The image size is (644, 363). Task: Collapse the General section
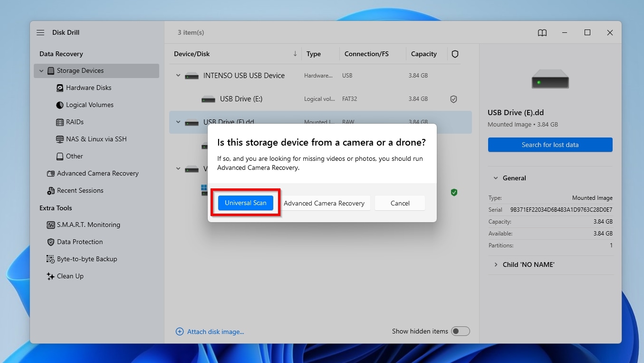click(496, 178)
